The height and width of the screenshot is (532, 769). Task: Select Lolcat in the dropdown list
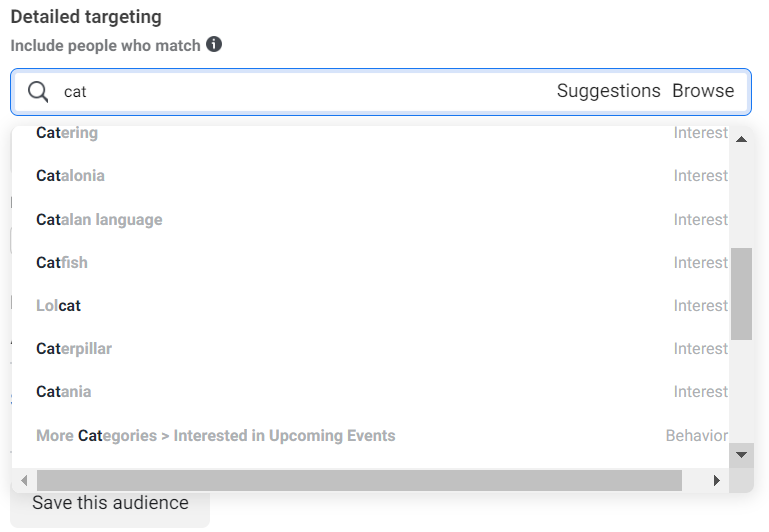click(58, 306)
